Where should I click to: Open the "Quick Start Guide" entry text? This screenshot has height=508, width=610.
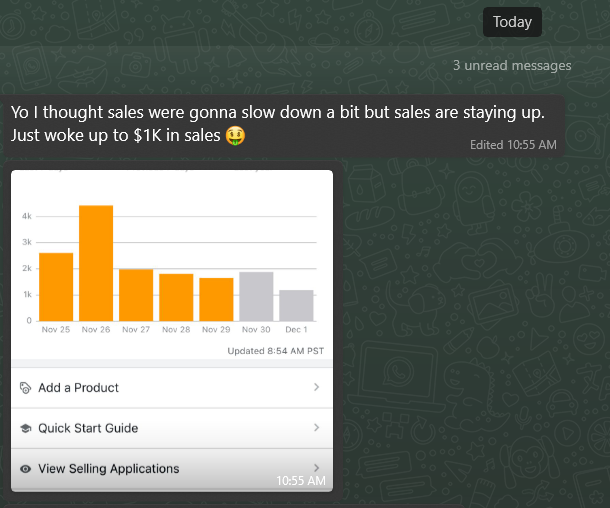(x=88, y=428)
